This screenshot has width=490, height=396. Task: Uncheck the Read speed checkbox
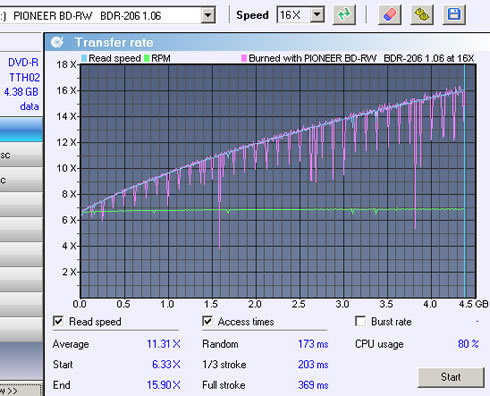tap(58, 321)
